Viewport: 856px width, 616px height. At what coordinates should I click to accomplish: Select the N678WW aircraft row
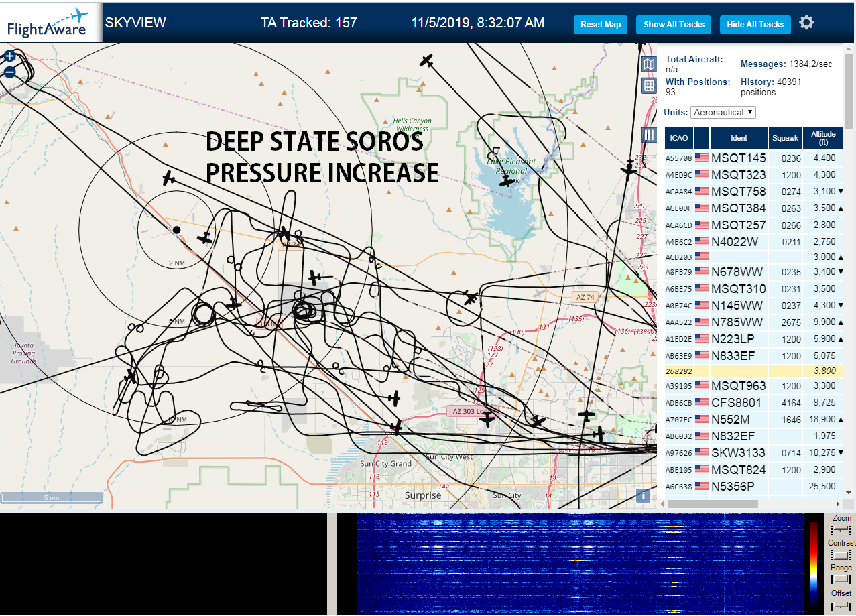753,271
